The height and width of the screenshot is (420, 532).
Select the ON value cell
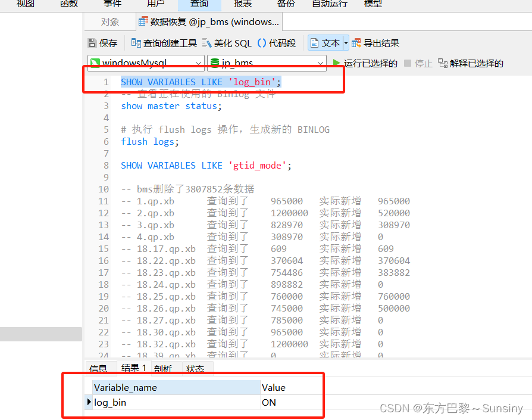coord(291,402)
